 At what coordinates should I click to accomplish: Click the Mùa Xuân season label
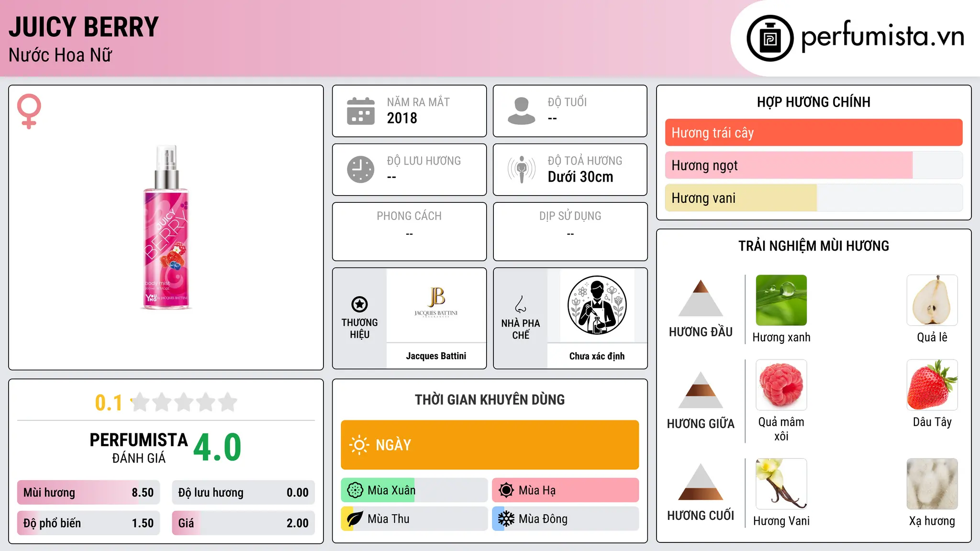(391, 490)
